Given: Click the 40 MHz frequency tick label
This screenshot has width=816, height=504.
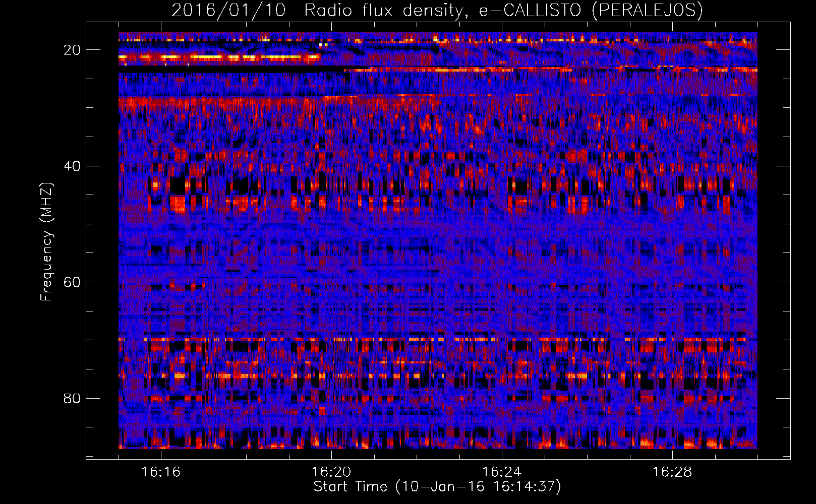Looking at the screenshot, I should (x=73, y=166).
